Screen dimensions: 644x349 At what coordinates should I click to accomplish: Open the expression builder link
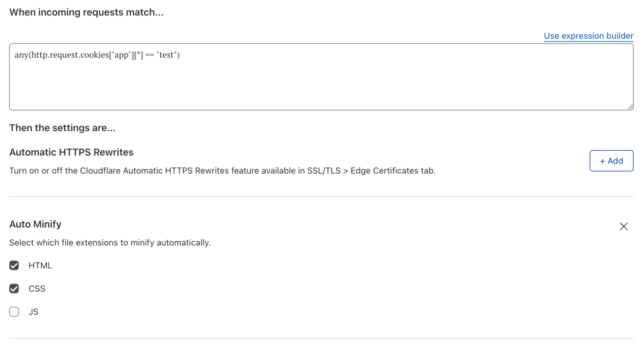pos(588,36)
